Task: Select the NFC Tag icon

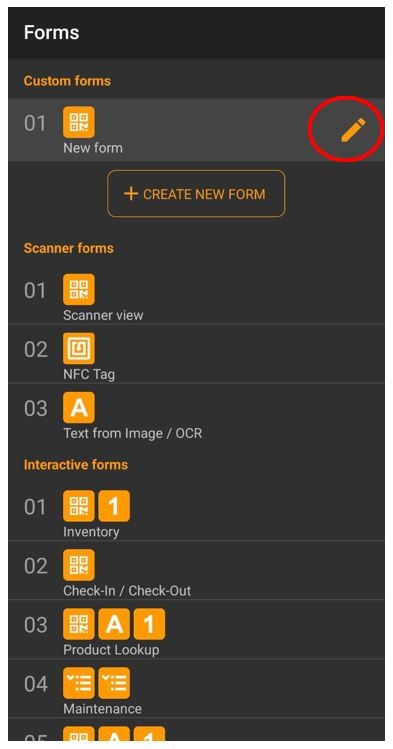Action: pos(79,349)
